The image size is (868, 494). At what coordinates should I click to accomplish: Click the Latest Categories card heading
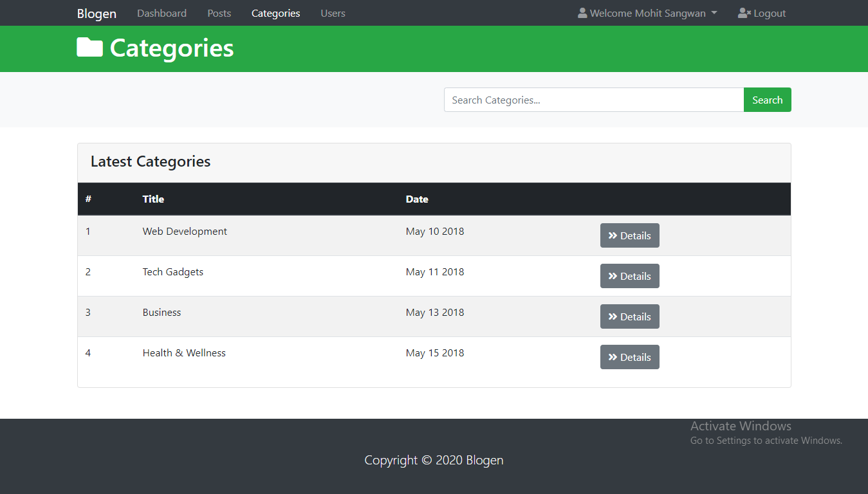point(151,161)
